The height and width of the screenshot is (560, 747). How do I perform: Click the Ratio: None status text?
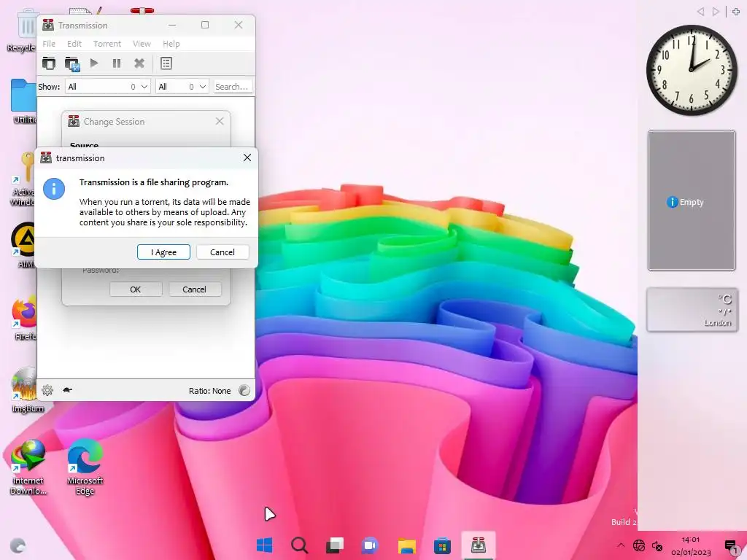209,391
